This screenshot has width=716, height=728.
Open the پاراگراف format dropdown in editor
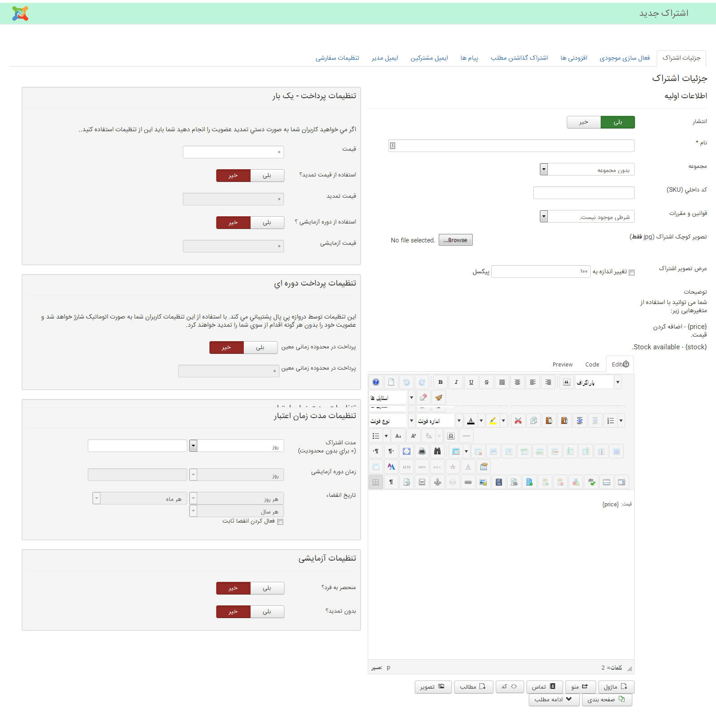(617, 382)
